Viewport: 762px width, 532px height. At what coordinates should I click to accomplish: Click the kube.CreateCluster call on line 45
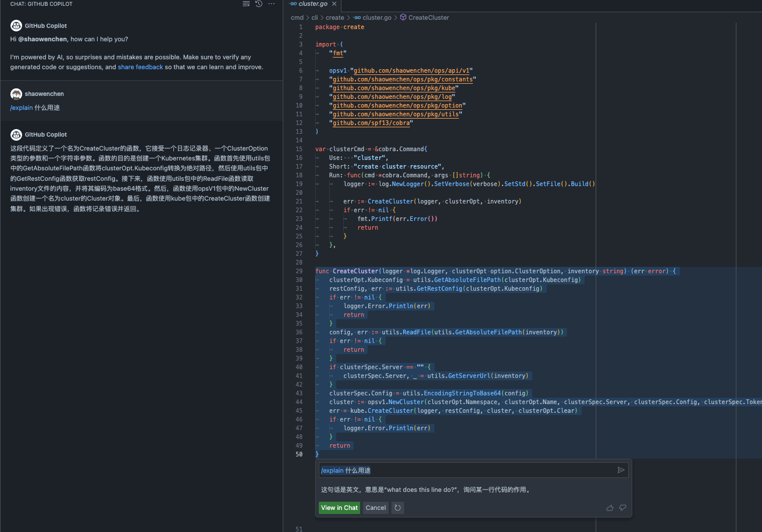point(383,410)
